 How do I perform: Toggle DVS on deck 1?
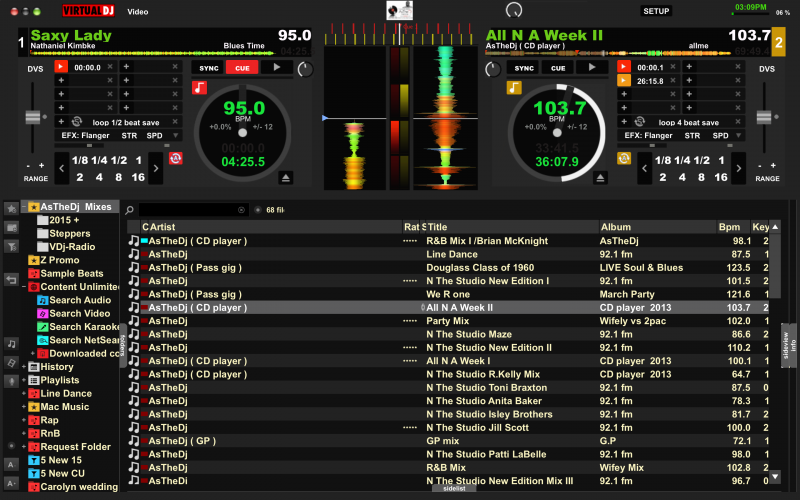click(x=35, y=69)
